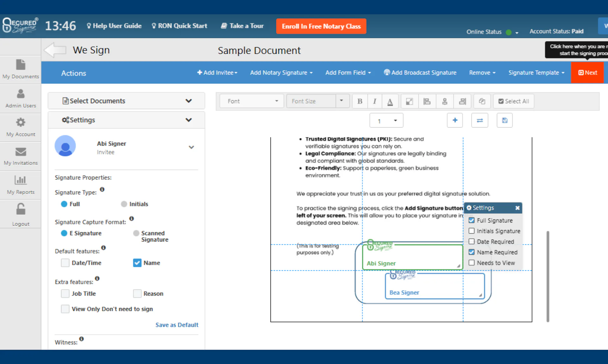Expand the Abi Signer invitee chevron
Viewport: 608px width, 364px height.
191,147
